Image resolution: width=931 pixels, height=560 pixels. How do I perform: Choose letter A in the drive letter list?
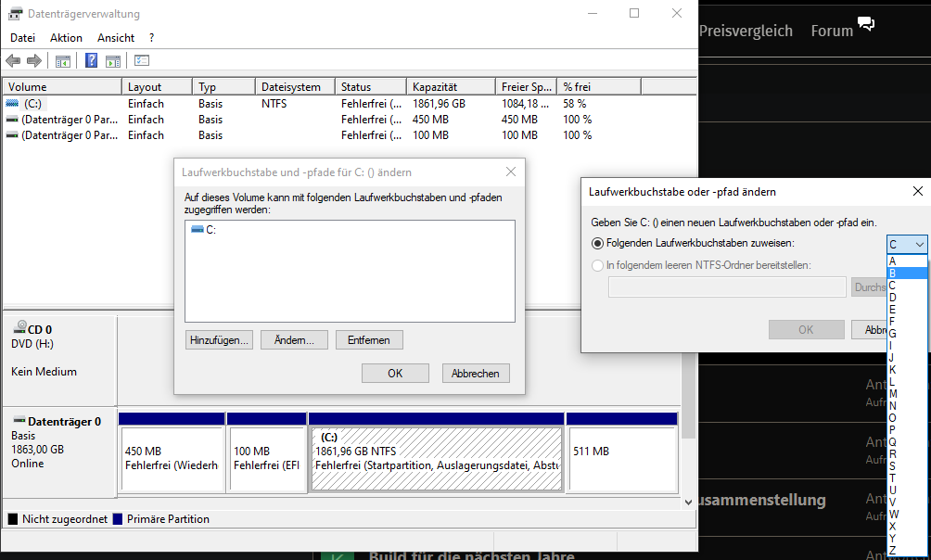(907, 261)
